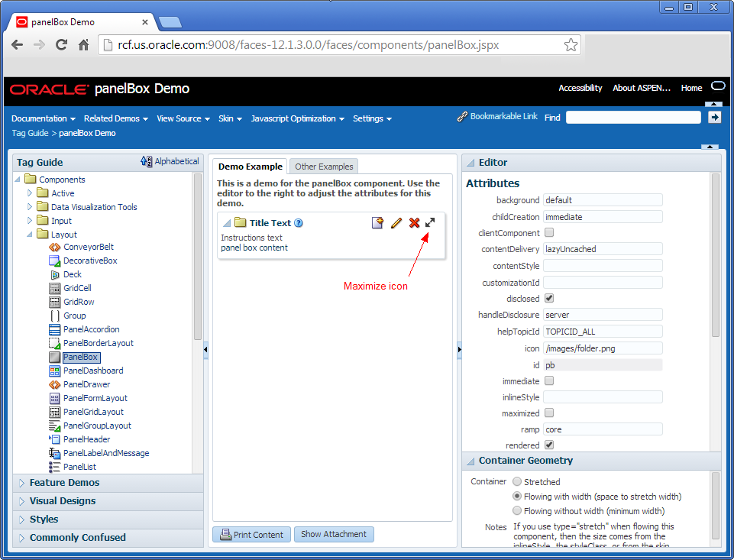Collapse left panel with splitter arrow
734x560 pixels.
(x=205, y=349)
